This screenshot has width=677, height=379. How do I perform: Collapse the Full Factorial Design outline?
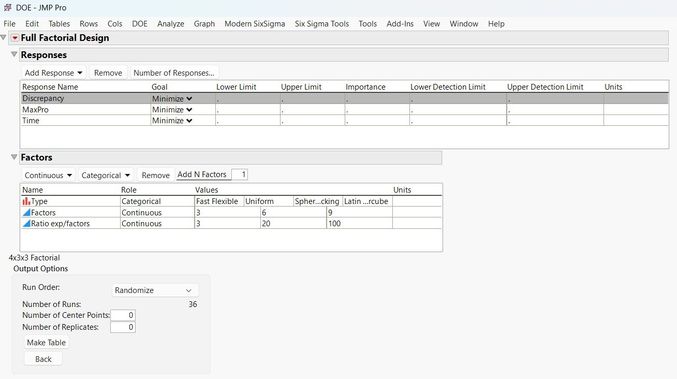click(x=3, y=38)
